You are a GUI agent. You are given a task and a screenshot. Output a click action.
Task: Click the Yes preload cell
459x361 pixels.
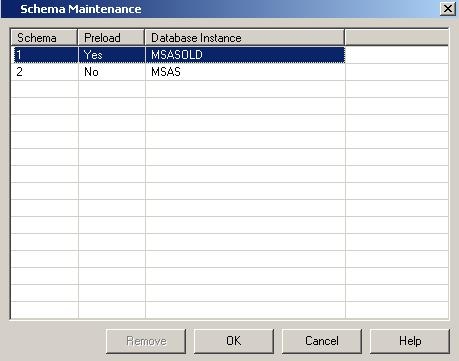pos(112,55)
